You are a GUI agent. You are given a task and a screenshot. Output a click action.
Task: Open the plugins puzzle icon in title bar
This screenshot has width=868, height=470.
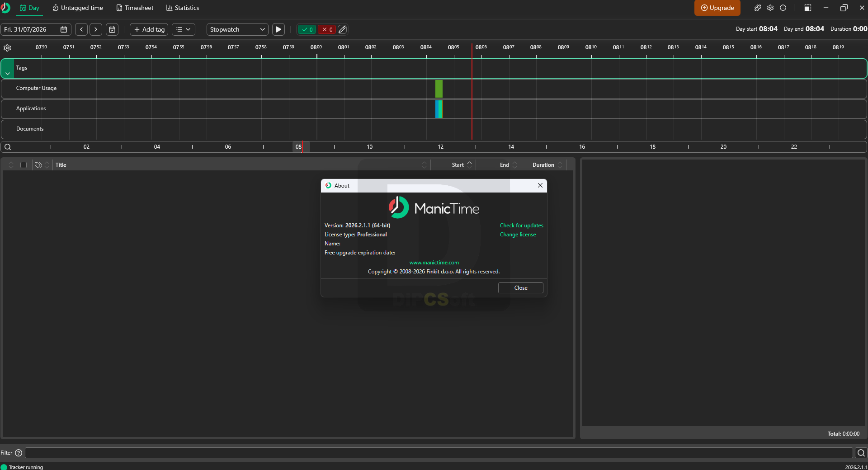tap(758, 8)
